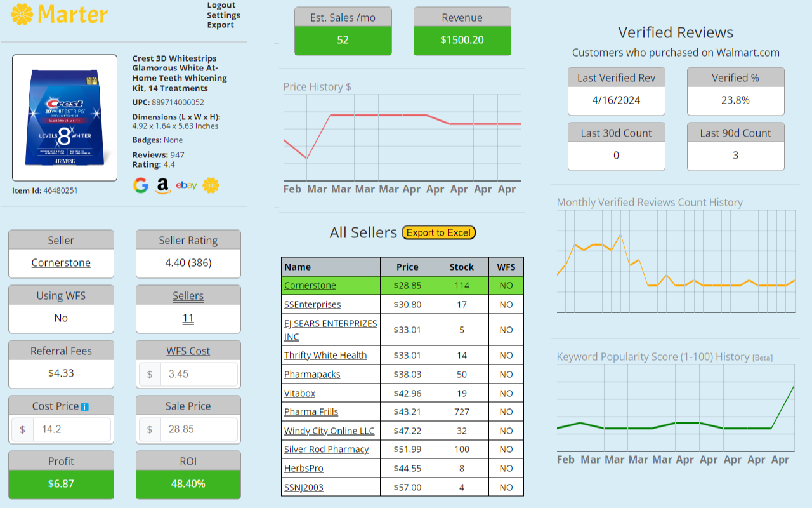Open the EJ SEARS ENTERPRIZES INC link
812x508 pixels.
coord(331,330)
